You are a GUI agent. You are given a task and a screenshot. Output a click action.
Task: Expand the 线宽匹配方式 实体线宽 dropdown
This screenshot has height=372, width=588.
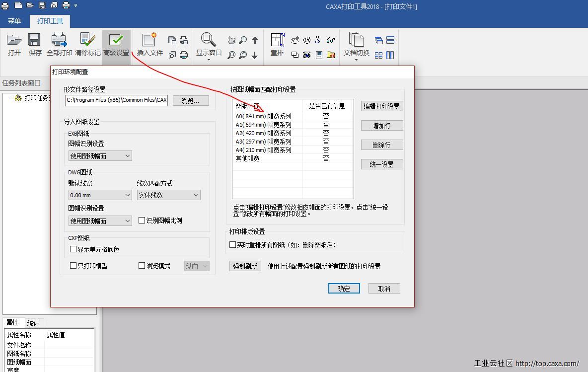(168, 195)
